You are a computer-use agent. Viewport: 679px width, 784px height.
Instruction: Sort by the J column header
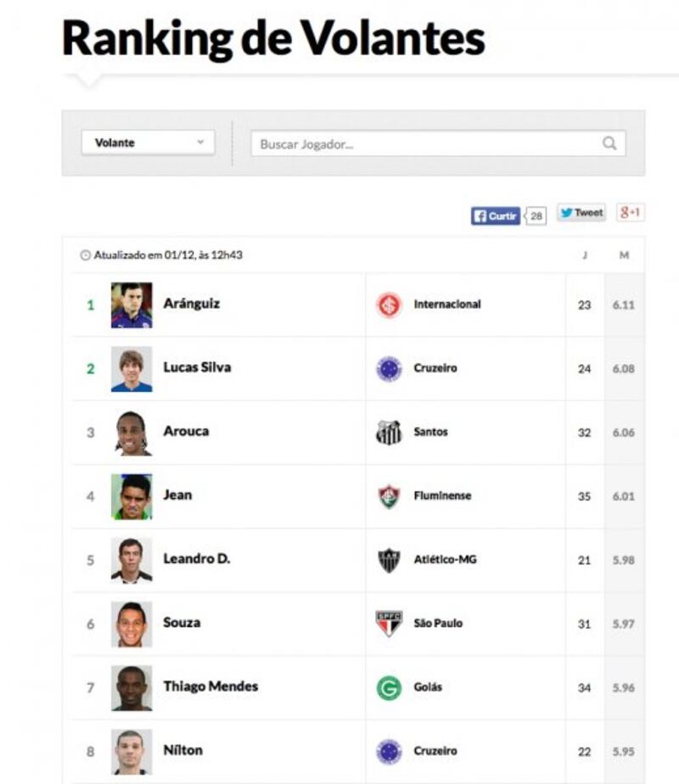tap(585, 255)
